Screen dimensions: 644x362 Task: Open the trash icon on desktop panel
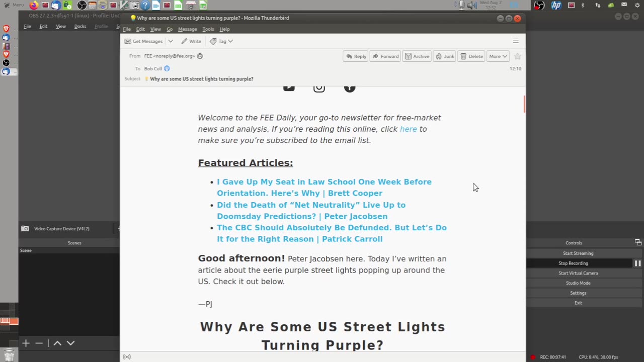(x=9, y=355)
